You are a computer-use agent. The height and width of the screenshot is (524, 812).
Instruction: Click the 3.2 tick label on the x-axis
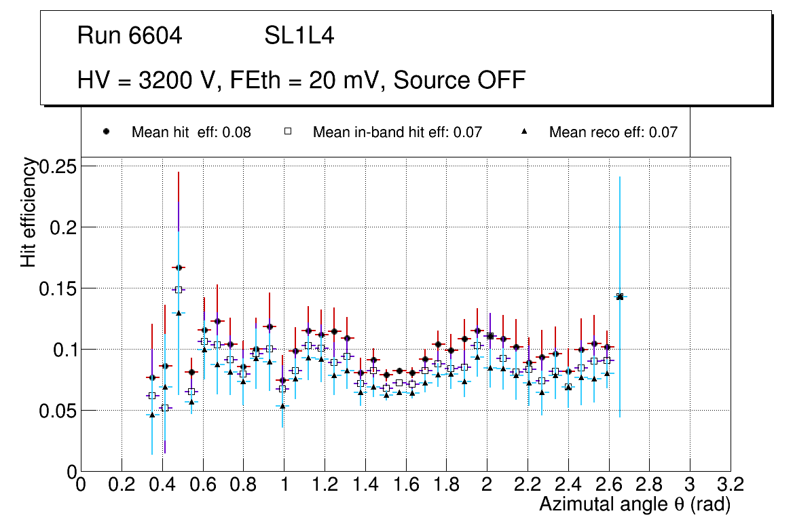(731, 484)
